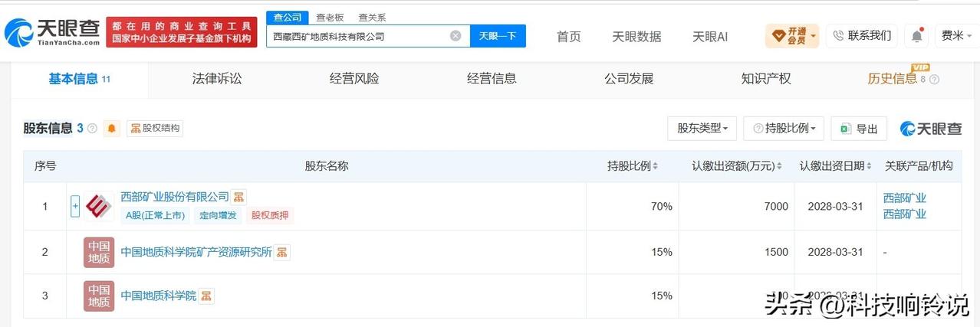The image size is (980, 327).
Task: Click 天眼一下 search button
Action: pos(498,36)
